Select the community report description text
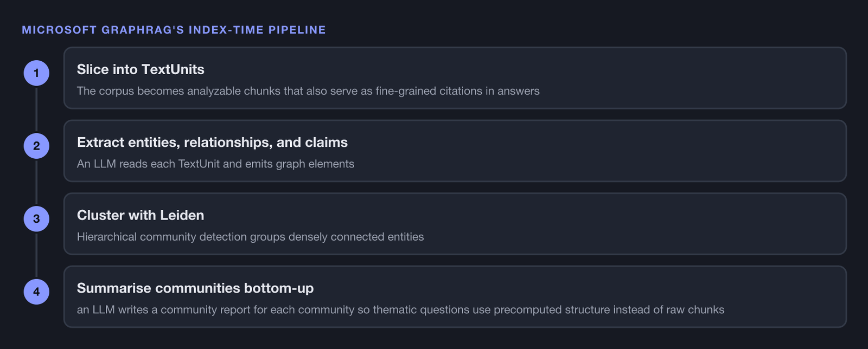 [x=400, y=309]
